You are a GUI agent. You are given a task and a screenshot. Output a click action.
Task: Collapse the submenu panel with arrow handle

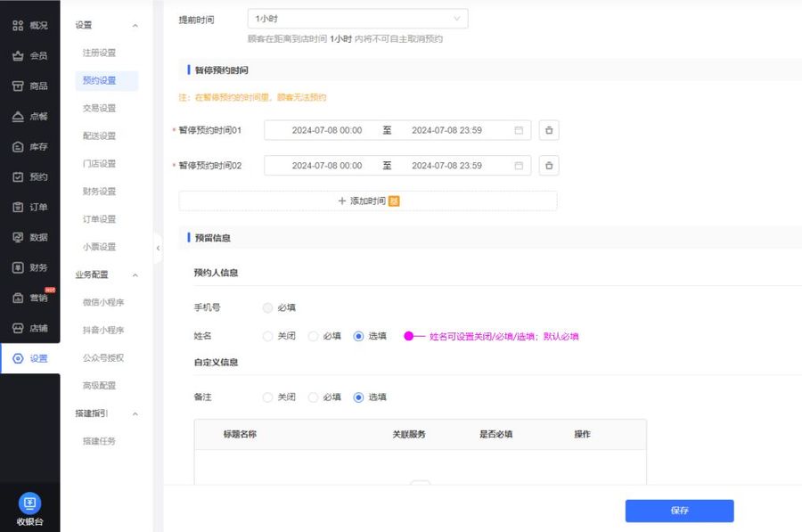click(158, 248)
